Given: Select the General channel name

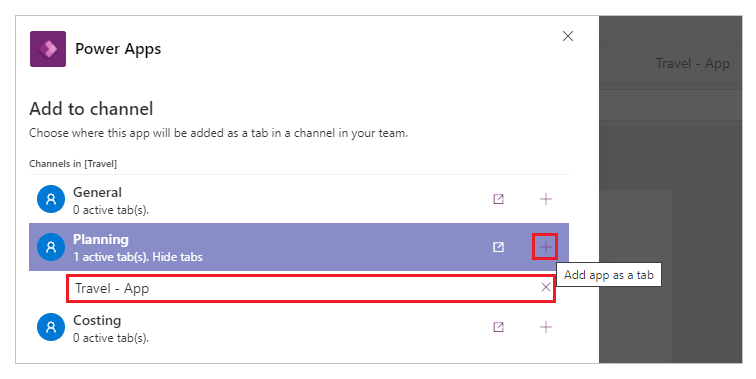Looking at the screenshot, I should 97,192.
